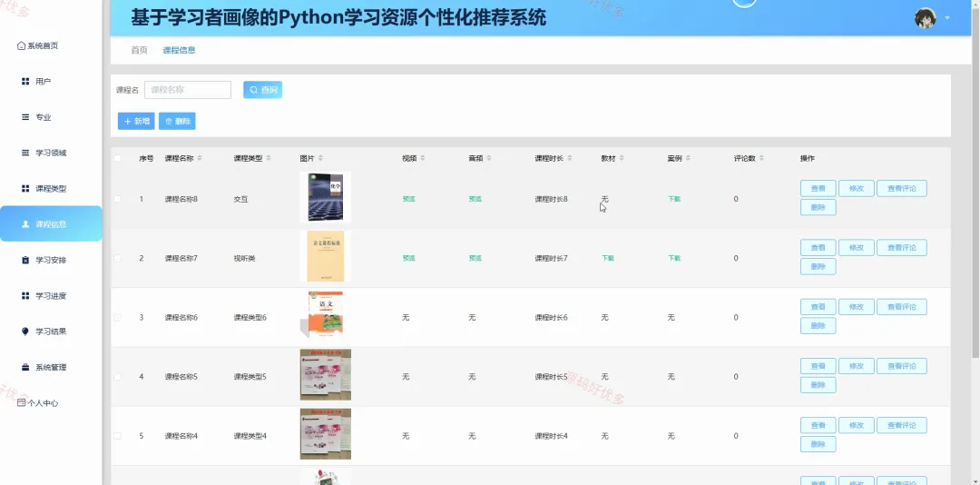Click the 学习安排 clipboard icon
The image size is (980, 485).
25,260
